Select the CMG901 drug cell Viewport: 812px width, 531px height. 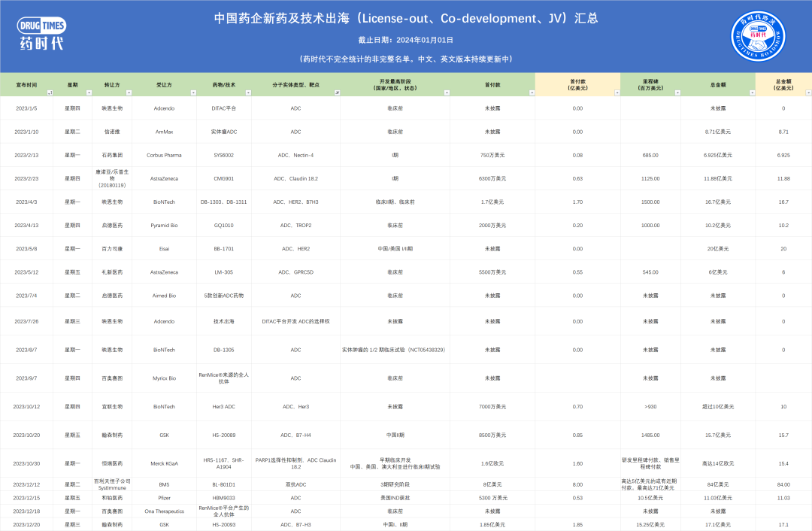(x=224, y=178)
